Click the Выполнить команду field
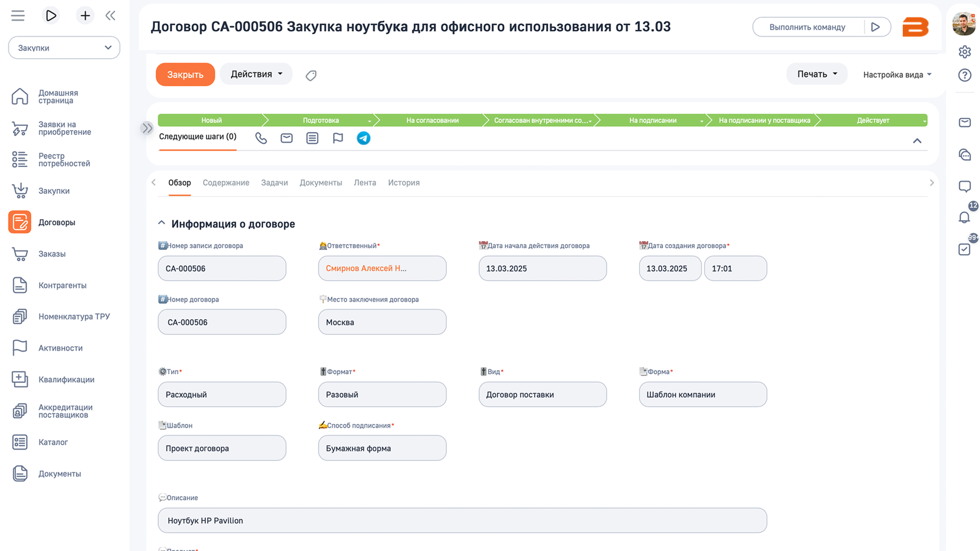The width and height of the screenshot is (980, 551). tap(807, 27)
